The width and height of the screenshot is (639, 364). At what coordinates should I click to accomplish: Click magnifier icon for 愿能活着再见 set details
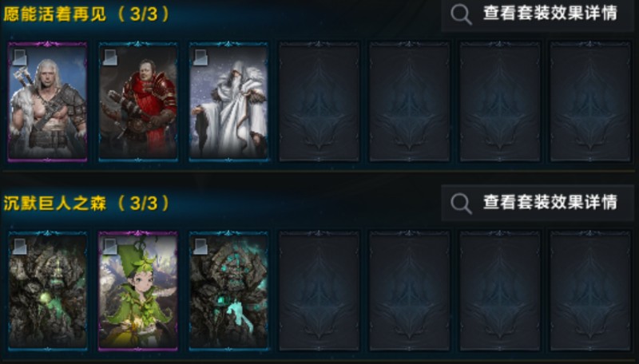[461, 14]
